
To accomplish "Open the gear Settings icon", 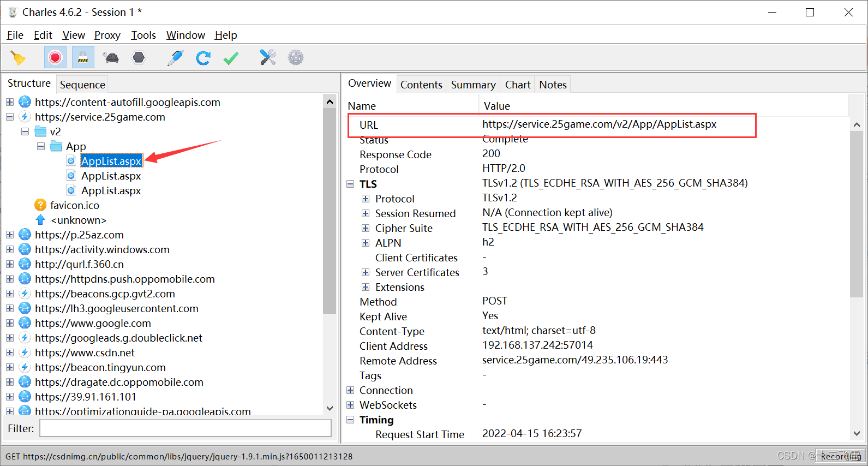I will click(x=296, y=57).
